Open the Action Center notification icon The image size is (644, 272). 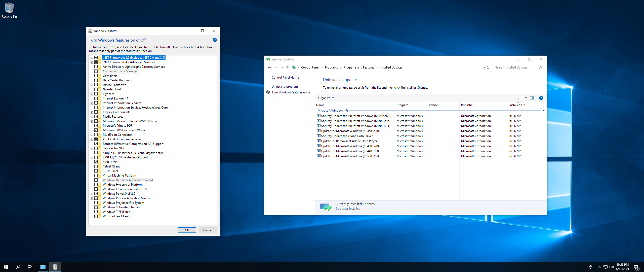pyautogui.click(x=636, y=267)
